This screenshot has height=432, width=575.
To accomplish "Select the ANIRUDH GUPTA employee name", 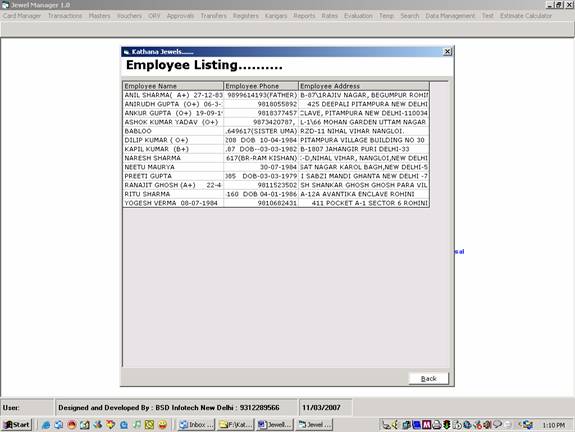I will pos(173,104).
